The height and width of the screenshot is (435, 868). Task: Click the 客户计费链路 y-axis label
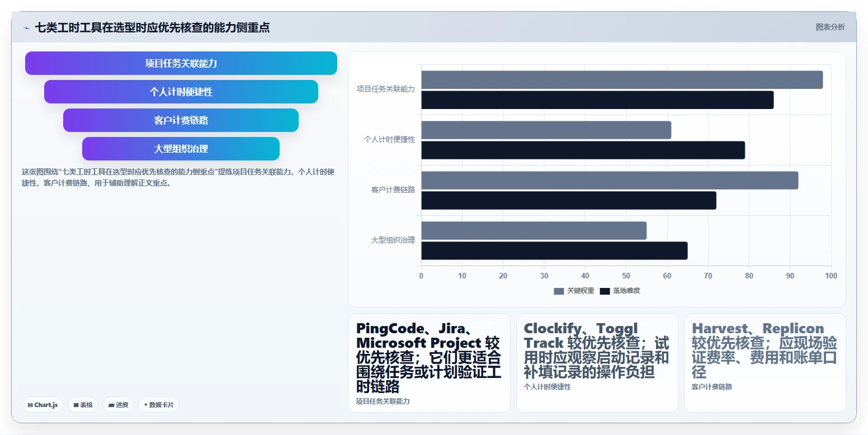pyautogui.click(x=393, y=190)
